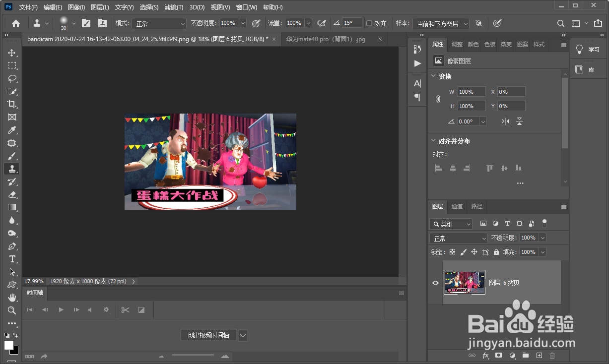The width and height of the screenshot is (609, 364).
Task: Collapse the 对齐并分布 section
Action: point(433,141)
